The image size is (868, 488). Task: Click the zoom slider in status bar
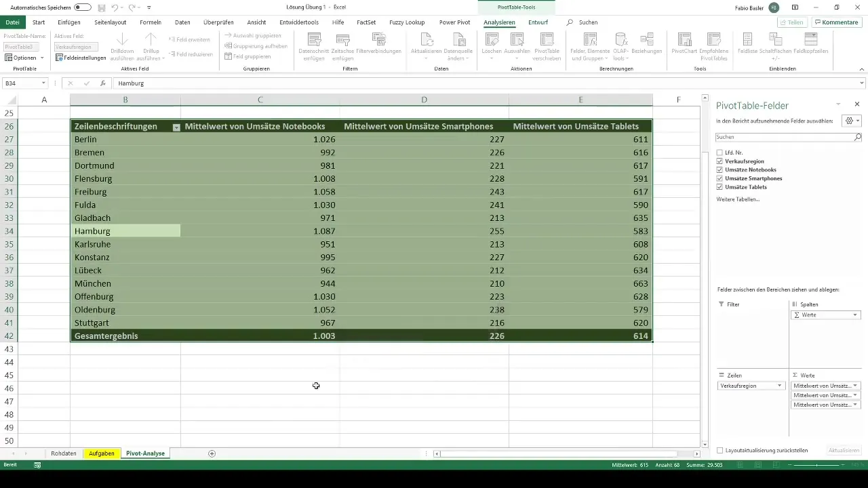(817, 465)
